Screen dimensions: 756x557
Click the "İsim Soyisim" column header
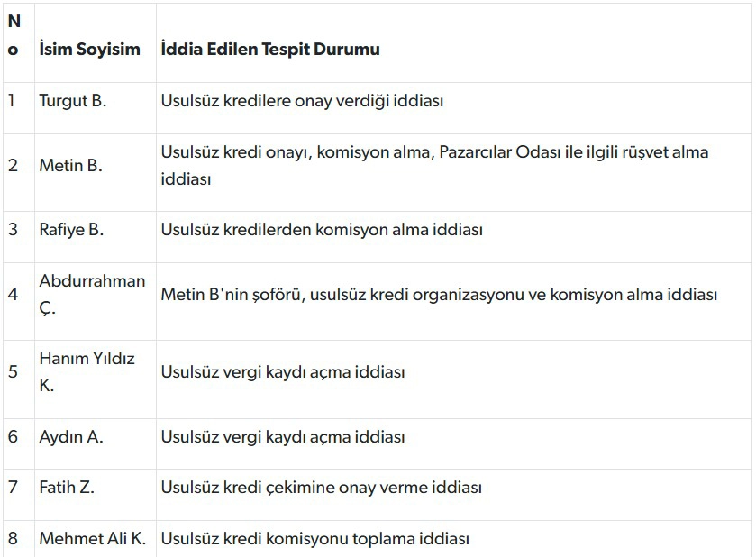pyautogui.click(x=89, y=50)
